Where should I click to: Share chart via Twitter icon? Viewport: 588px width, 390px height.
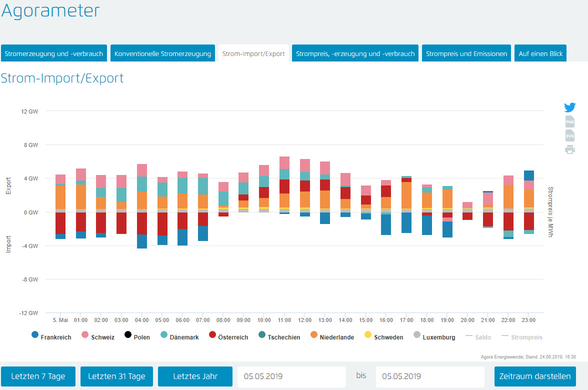(569, 107)
